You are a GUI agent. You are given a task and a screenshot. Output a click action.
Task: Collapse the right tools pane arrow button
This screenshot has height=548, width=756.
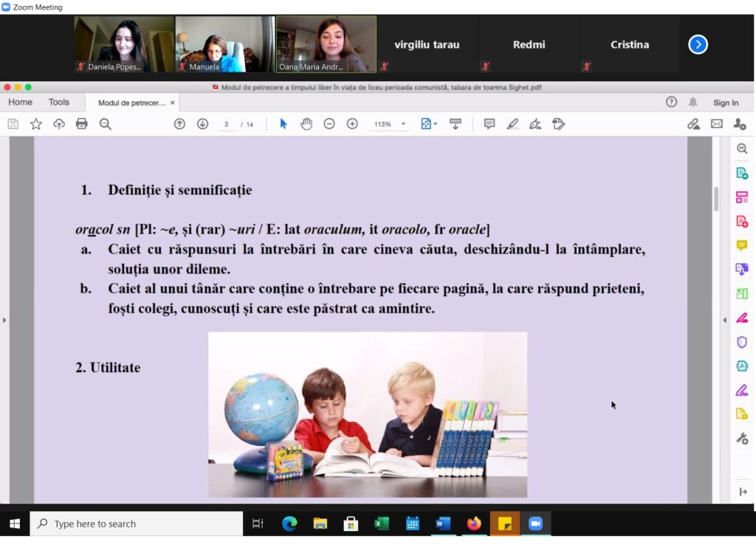(743, 492)
